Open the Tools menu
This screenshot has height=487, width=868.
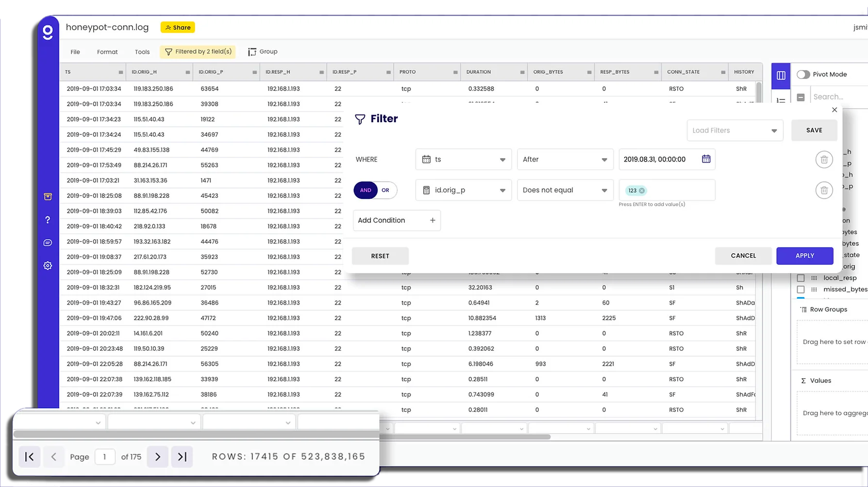click(142, 51)
